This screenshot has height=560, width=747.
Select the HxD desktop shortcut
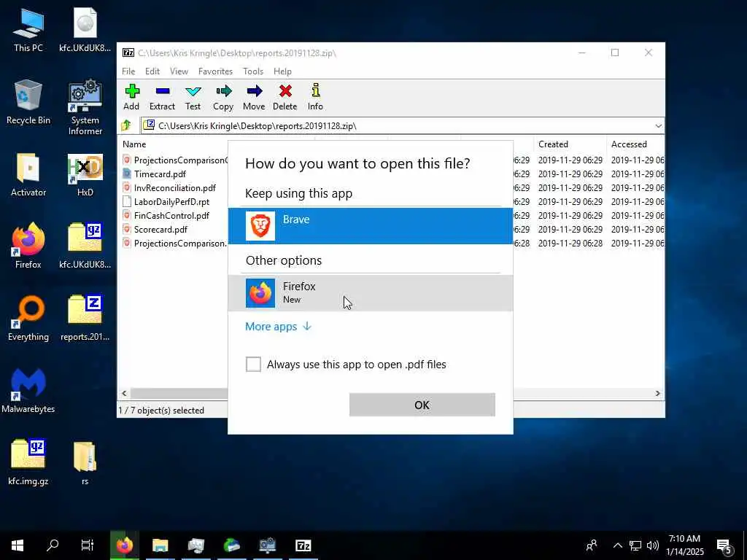point(85,175)
